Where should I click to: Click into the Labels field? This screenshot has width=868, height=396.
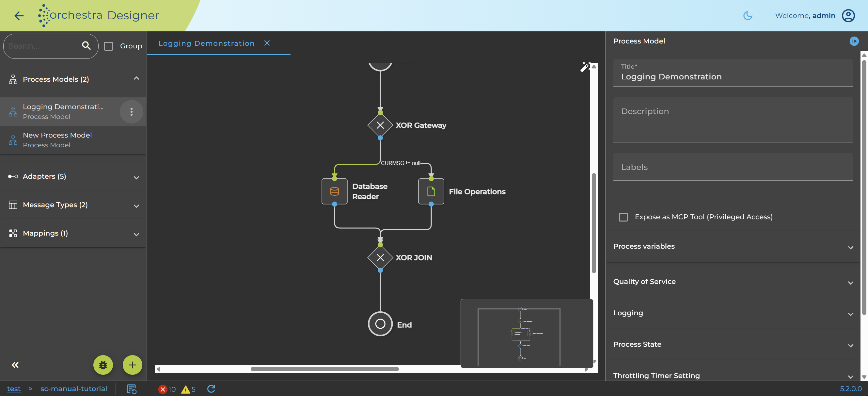[733, 167]
